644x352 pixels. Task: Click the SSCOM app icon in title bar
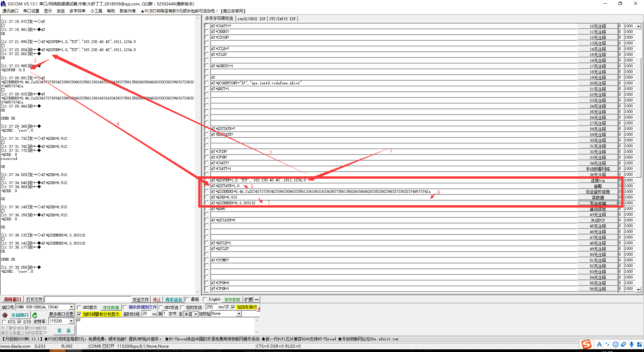[3, 4]
